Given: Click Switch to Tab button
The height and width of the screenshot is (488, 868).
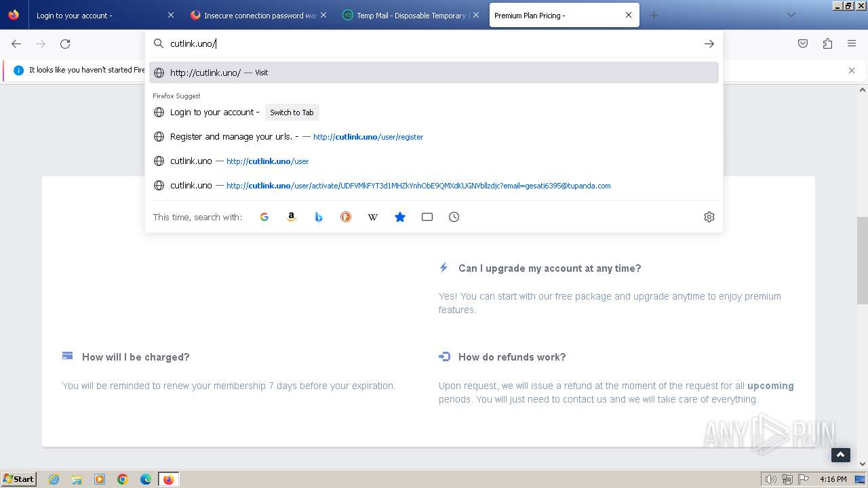Looking at the screenshot, I should [x=292, y=113].
